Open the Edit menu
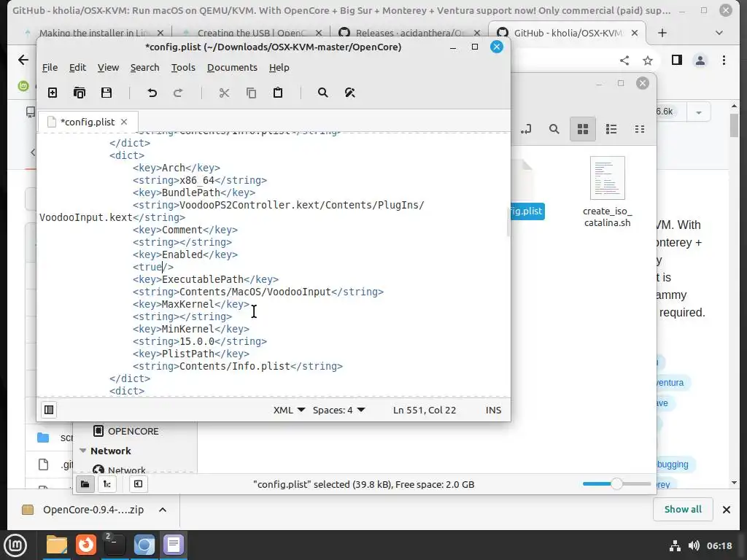This screenshot has width=747, height=560. click(77, 67)
